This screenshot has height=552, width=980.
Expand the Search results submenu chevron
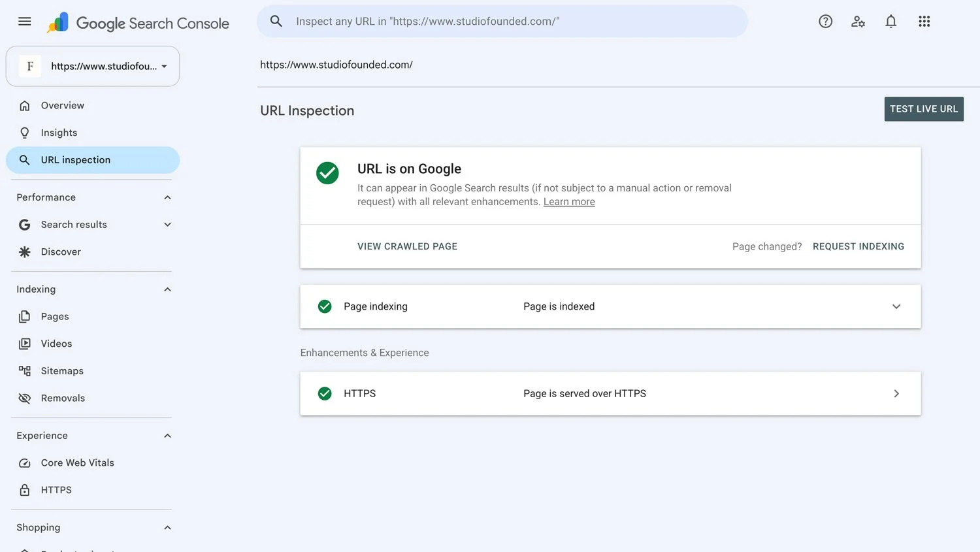pos(167,225)
